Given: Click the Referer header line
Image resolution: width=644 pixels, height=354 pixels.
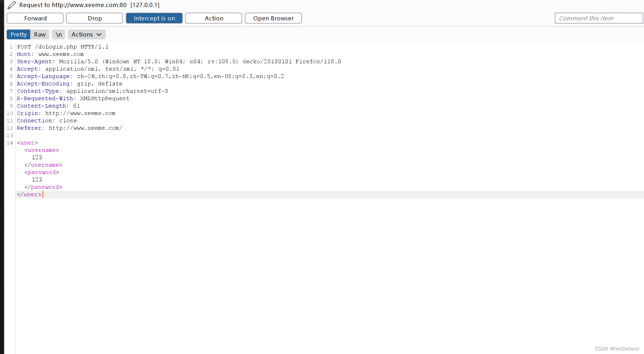Looking at the screenshot, I should (70, 128).
